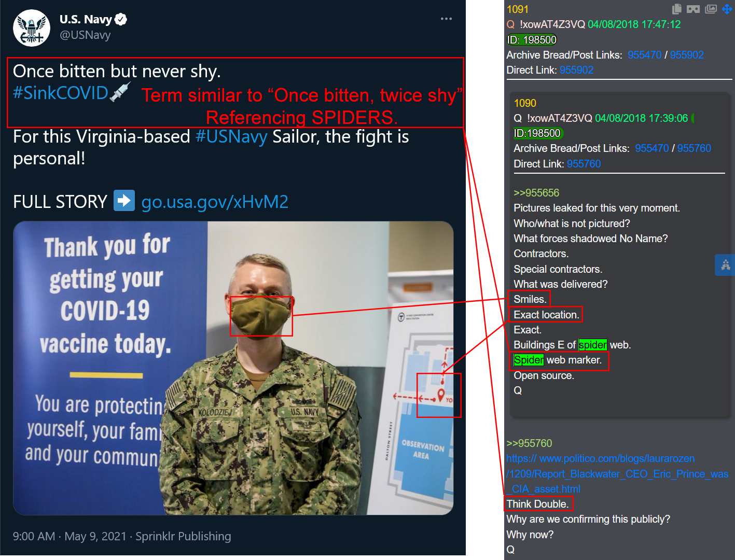735x560 pixels.
Task: Click the verified badge next to U.S. Navy
Action: click(121, 19)
